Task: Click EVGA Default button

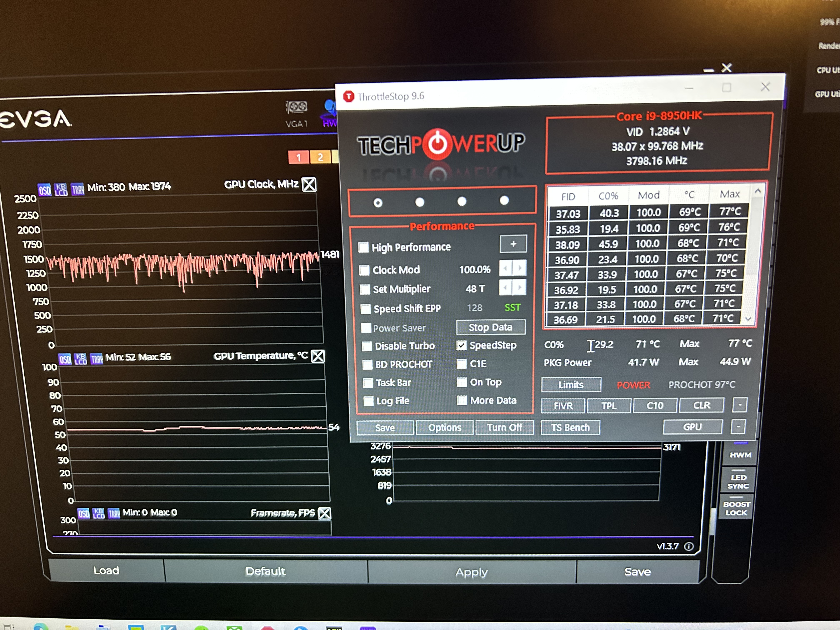Action: coord(265,571)
